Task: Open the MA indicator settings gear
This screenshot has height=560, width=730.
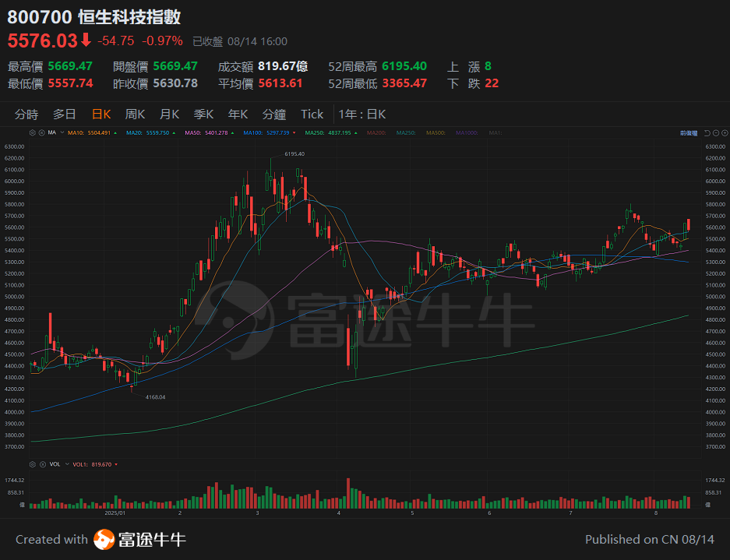Action: 32,133
